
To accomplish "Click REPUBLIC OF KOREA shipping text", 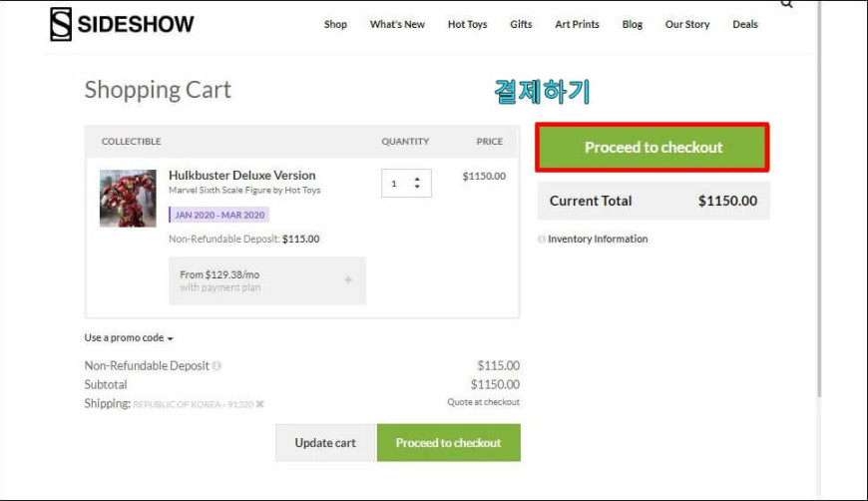I will [194, 404].
